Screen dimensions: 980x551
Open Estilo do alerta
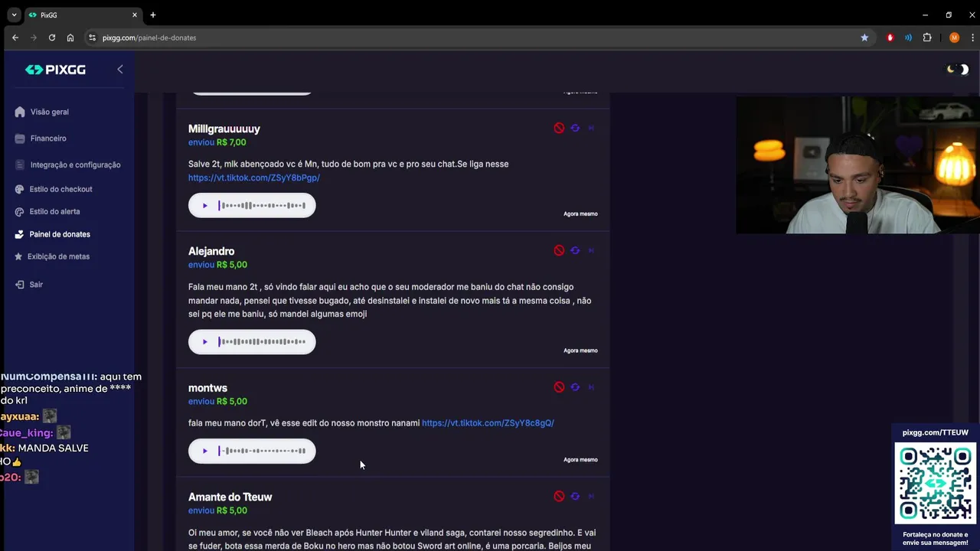54,211
